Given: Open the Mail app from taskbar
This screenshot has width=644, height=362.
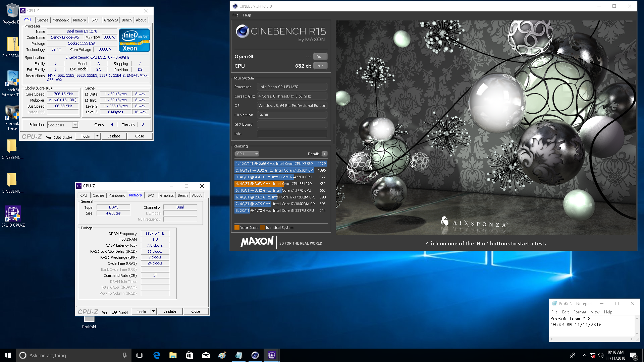Looking at the screenshot, I should 206,355.
